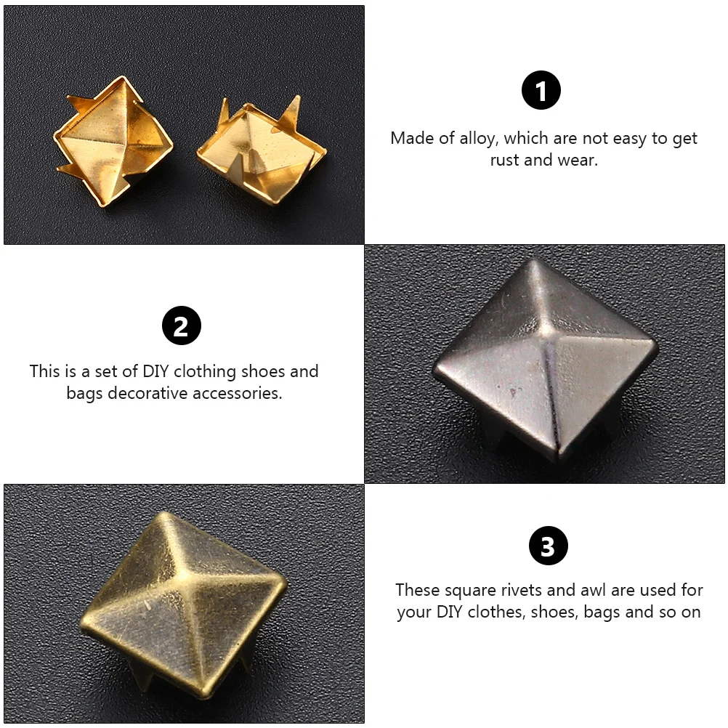Select the antique bronze pyramid stud image
This screenshot has height=728, width=728.
pos(184,604)
